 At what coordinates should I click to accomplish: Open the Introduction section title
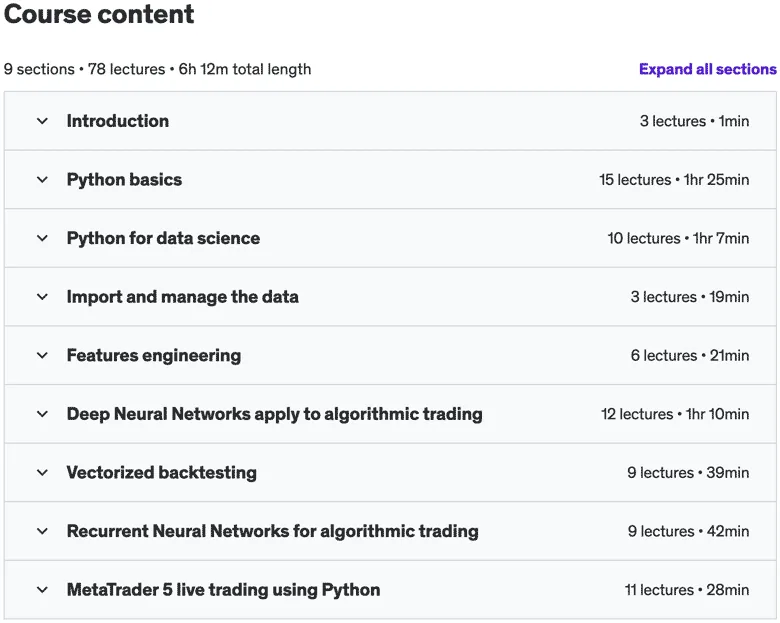[118, 121]
